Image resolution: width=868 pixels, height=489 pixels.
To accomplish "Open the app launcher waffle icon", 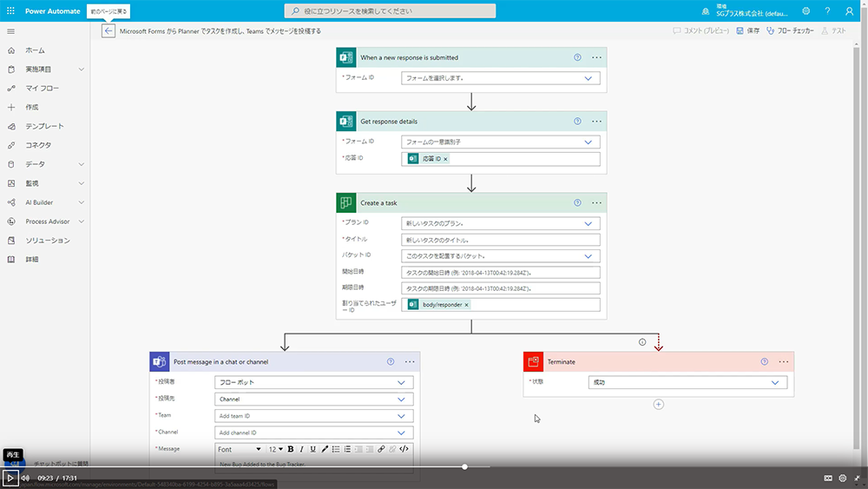I will [10, 10].
